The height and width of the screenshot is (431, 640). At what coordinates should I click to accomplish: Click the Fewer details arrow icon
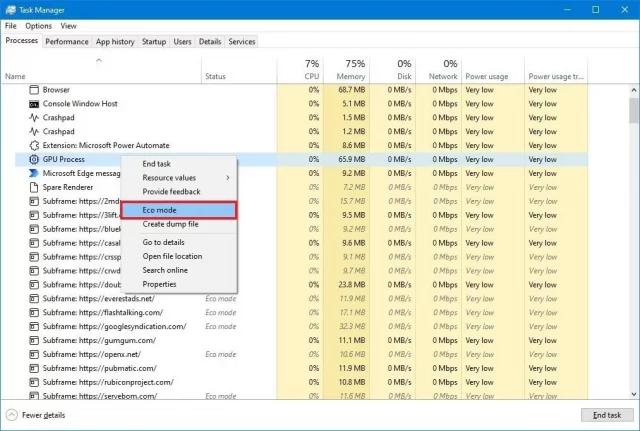12,415
